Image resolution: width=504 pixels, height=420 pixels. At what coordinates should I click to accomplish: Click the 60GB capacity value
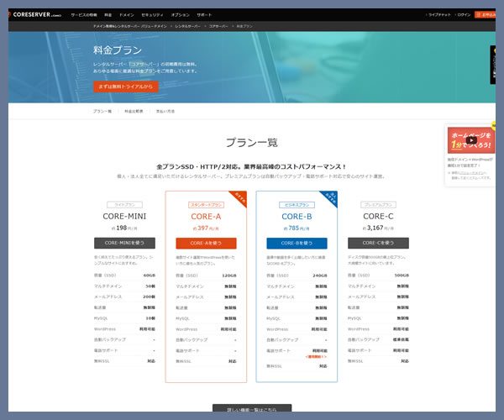[x=150, y=276]
